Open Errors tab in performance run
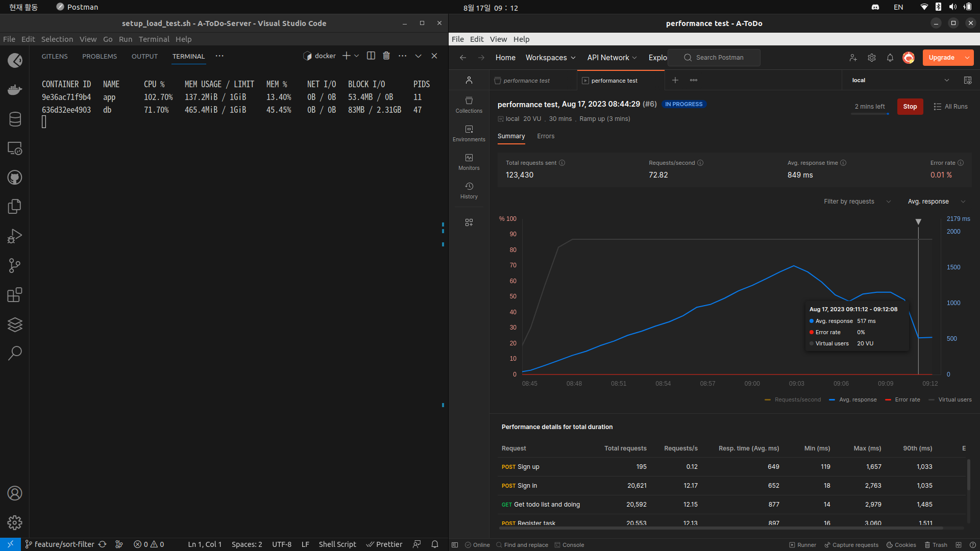Screen dimensions: 980x551 click(x=546, y=136)
